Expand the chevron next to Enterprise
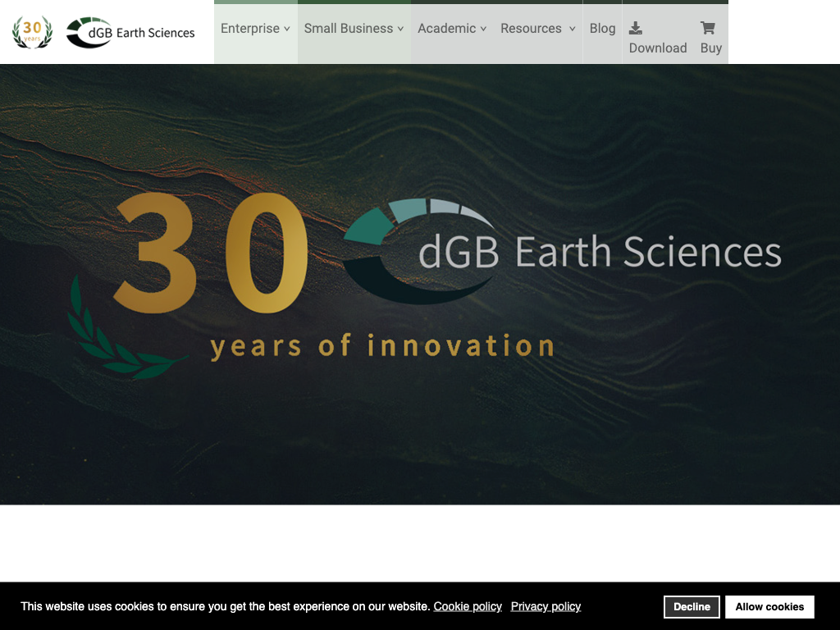Viewport: 840px width, 630px height. [287, 29]
